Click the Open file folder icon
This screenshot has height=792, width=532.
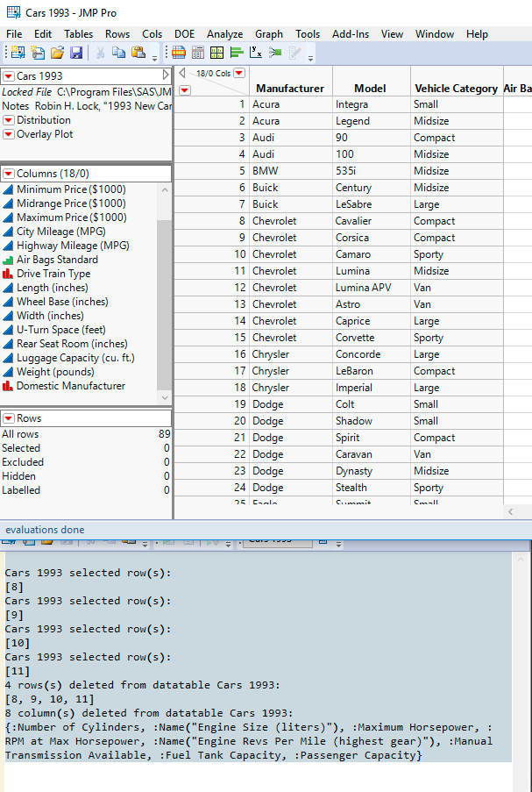[57, 53]
